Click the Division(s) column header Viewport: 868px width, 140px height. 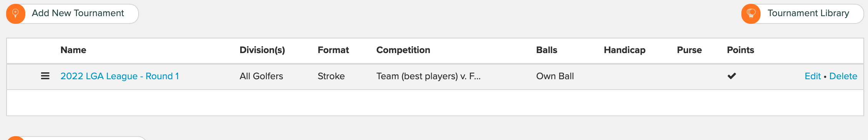coord(262,50)
